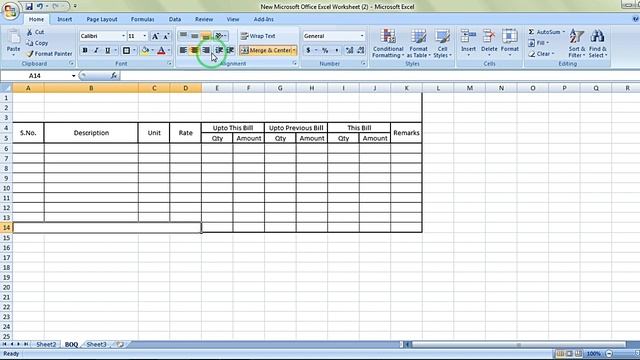Open the Orientation dropdown
The image size is (640, 360).
(220, 36)
